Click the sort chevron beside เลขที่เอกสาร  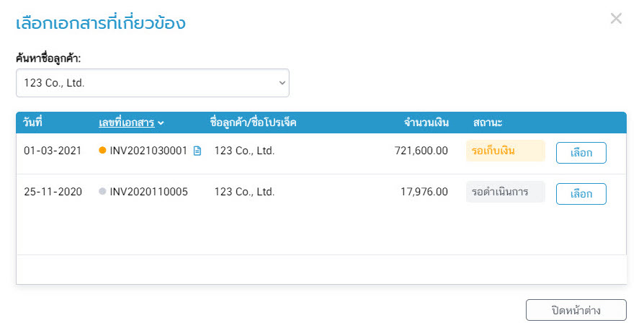point(161,123)
